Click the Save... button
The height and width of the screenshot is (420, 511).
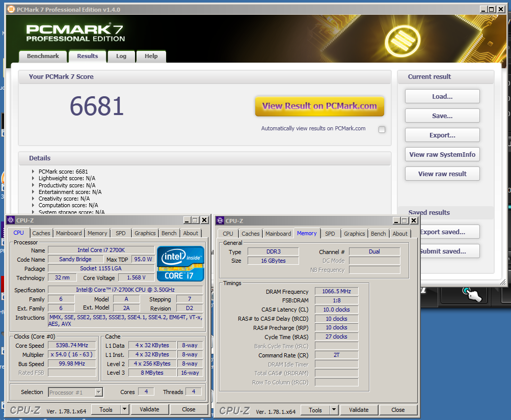point(442,116)
